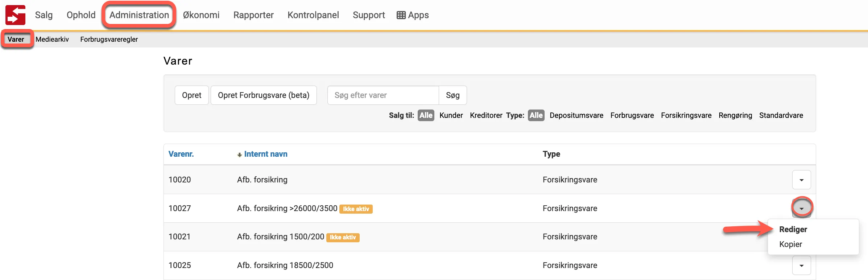Open the Økonomi menu
868x280 pixels.
click(x=201, y=15)
